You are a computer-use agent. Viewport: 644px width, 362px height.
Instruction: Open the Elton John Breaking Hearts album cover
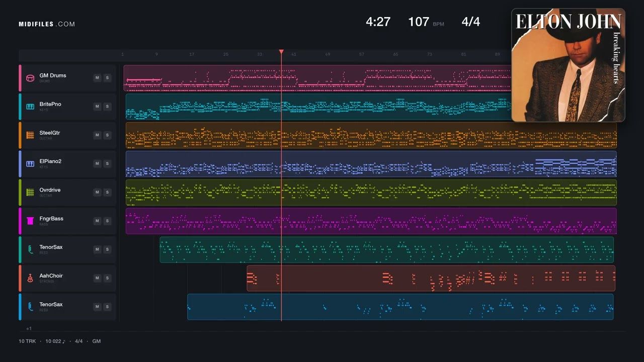(x=568, y=65)
